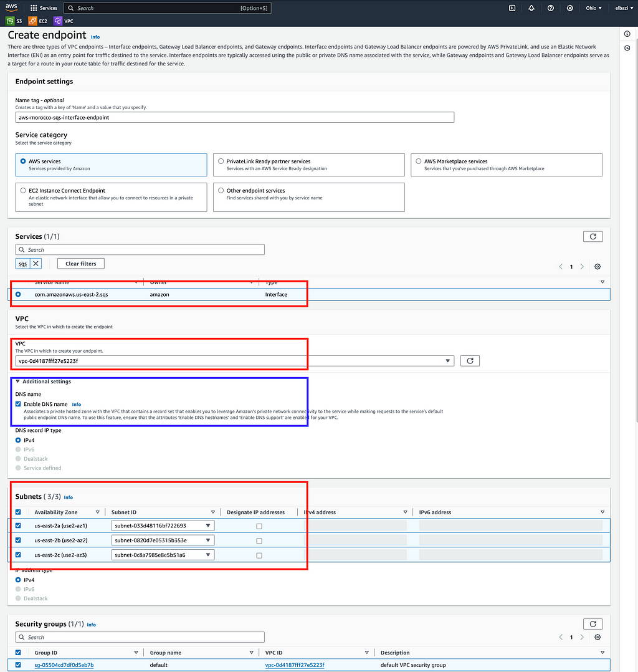Open the EC2 shortcut in favorites bar

click(38, 21)
